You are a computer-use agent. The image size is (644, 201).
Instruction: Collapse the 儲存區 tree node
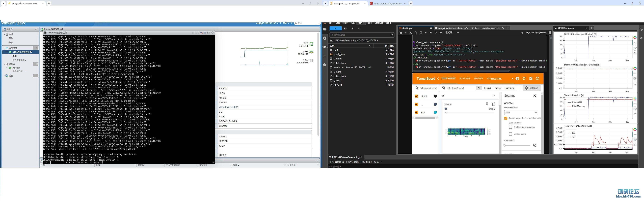coord(4,64)
